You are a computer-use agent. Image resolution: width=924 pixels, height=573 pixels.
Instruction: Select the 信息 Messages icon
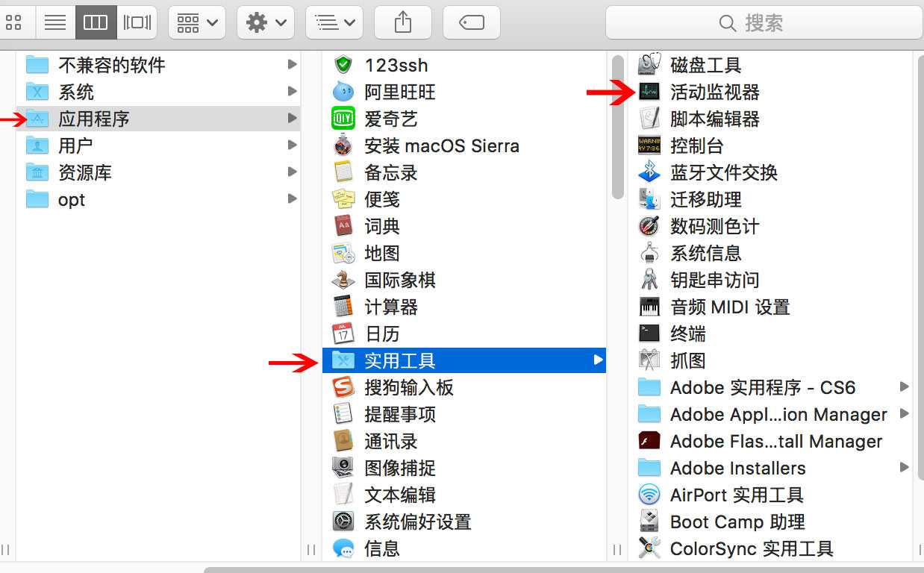[x=343, y=548]
